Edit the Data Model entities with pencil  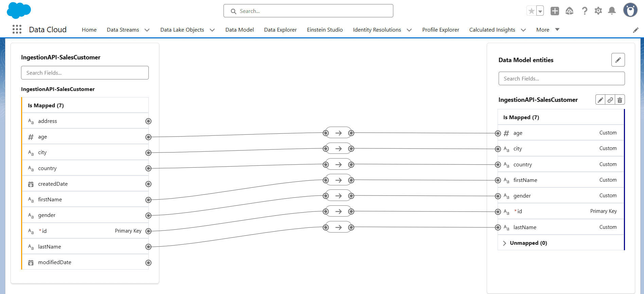click(618, 60)
